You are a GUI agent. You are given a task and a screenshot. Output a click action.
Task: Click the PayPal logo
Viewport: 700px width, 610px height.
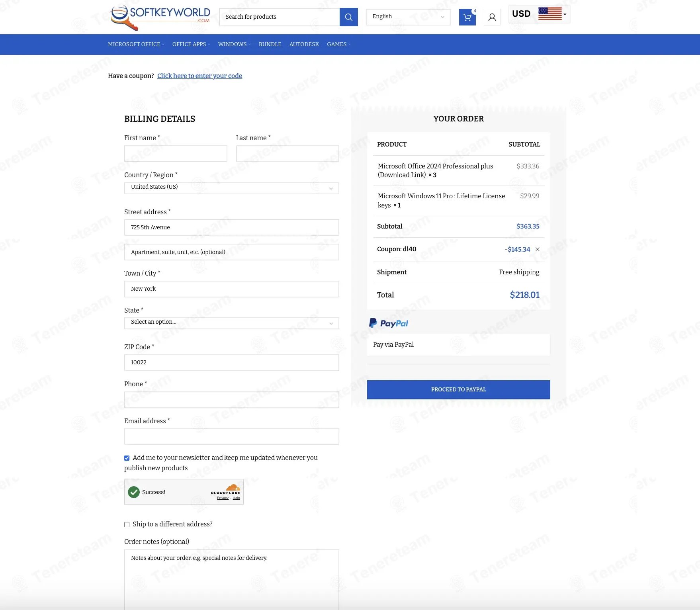389,323
